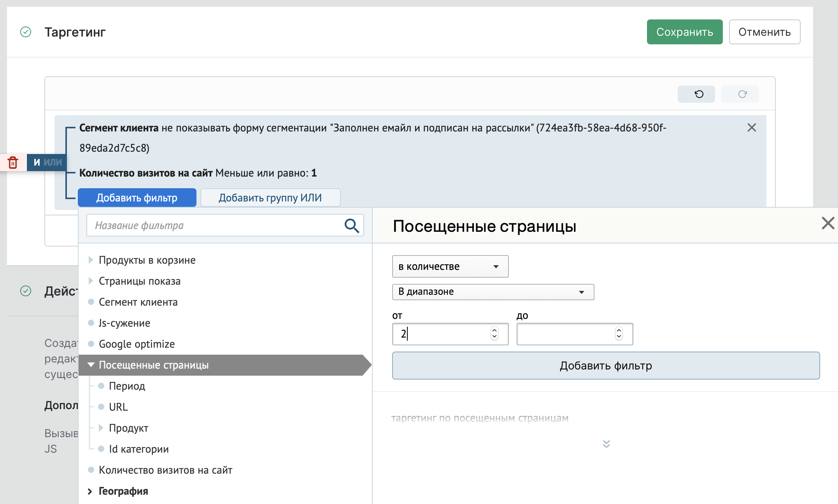
Task: Expand Страницы показа tree item
Action: pyautogui.click(x=91, y=281)
